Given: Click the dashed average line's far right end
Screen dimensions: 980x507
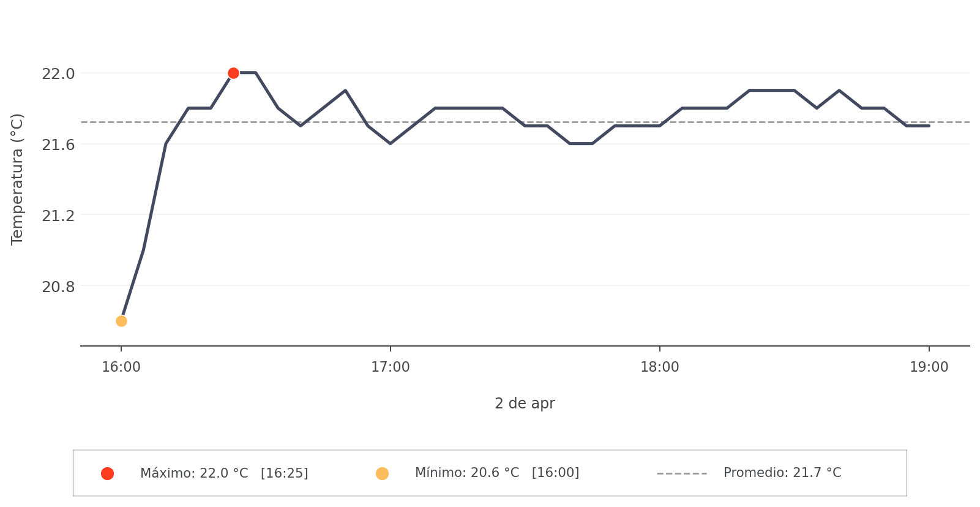Looking at the screenshot, I should click(968, 122).
